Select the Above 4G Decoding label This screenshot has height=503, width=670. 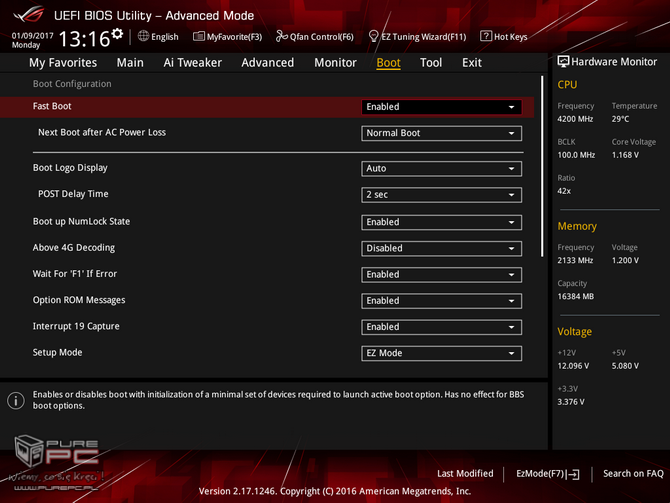tap(74, 248)
